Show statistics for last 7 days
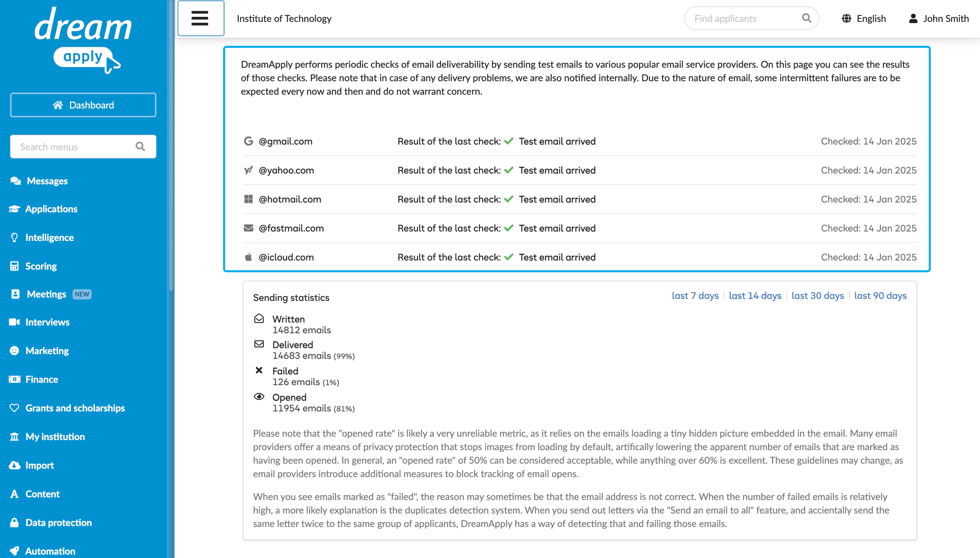 [695, 296]
